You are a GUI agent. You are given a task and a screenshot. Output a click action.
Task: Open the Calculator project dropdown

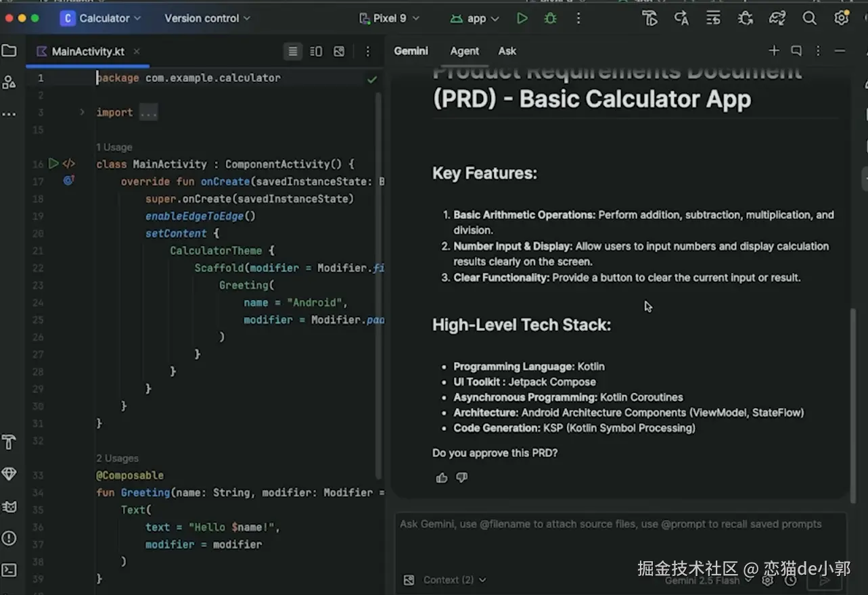tap(101, 18)
